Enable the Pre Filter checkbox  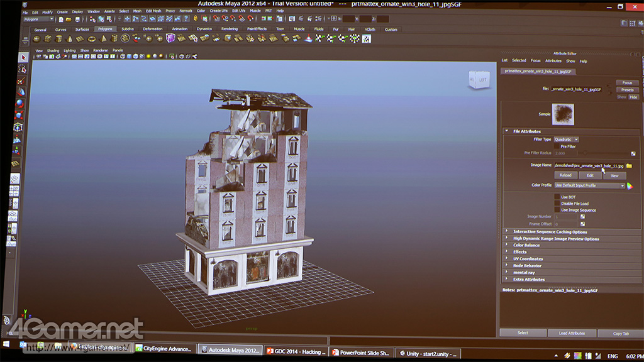557,146
